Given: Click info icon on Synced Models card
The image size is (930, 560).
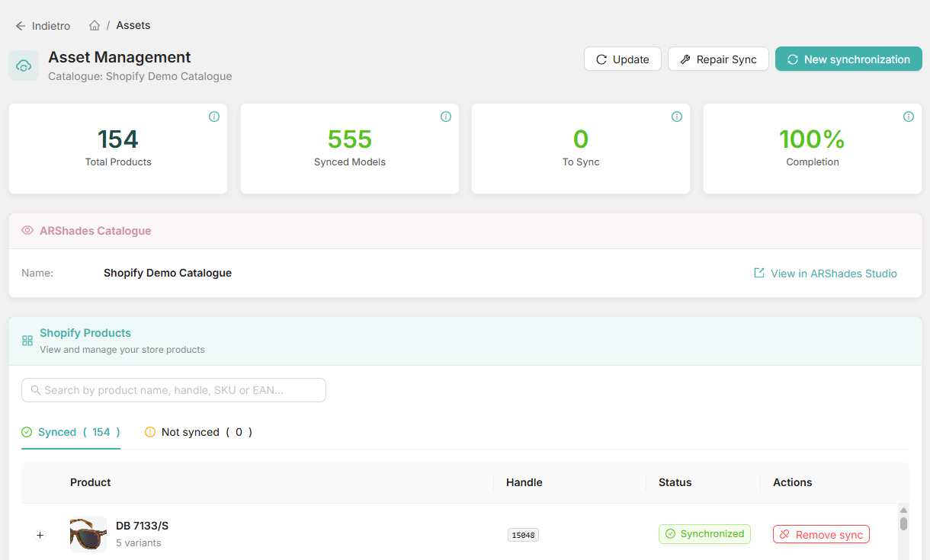Looking at the screenshot, I should pyautogui.click(x=446, y=117).
